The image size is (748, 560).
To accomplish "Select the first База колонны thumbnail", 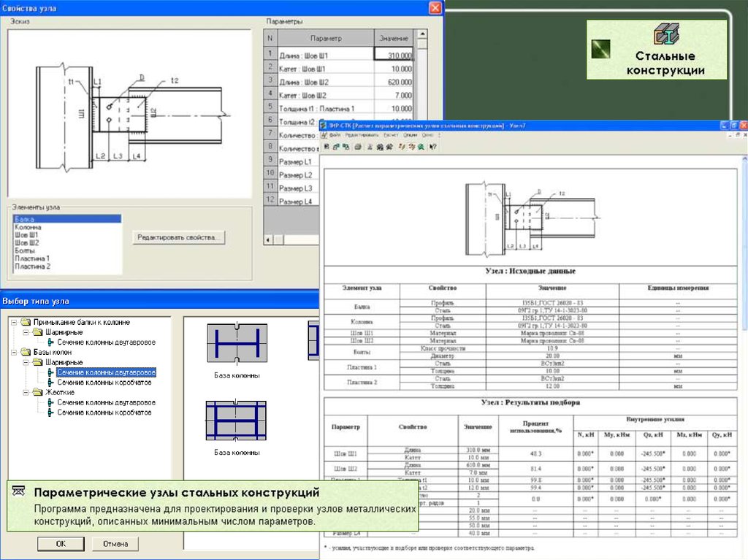I will click(237, 343).
